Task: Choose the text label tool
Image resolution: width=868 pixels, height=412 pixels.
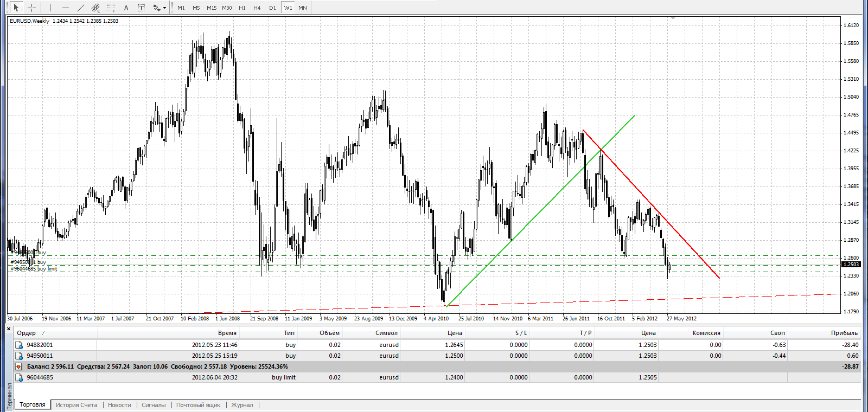Action: tap(141, 8)
